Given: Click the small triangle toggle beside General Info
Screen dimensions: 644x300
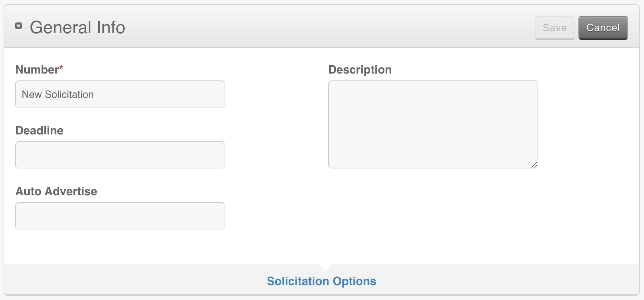Looking at the screenshot, I should coord(18,26).
